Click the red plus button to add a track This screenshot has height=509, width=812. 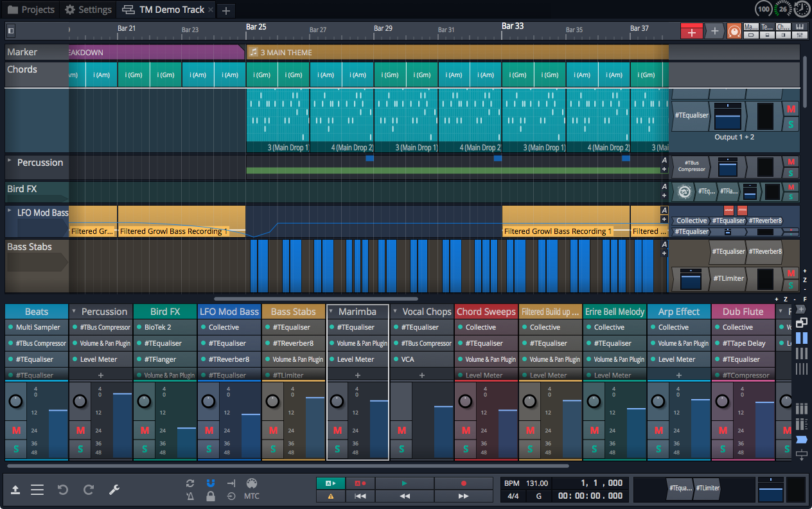coord(691,30)
